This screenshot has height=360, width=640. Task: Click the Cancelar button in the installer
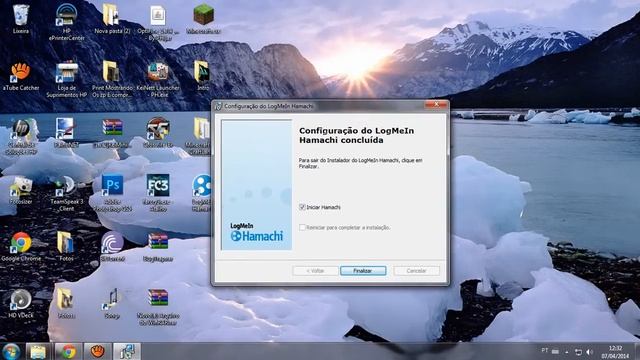[416, 271]
